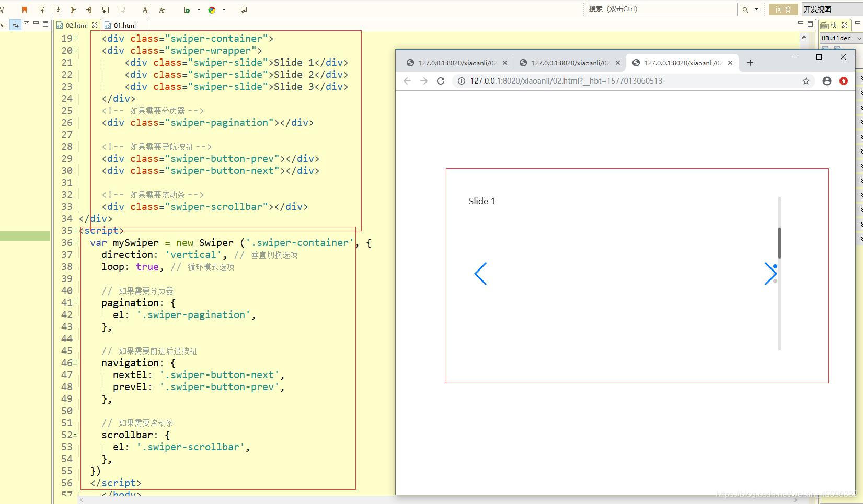The height and width of the screenshot is (504, 863).
Task: Collapse script fold marker at line 35
Action: [75, 230]
